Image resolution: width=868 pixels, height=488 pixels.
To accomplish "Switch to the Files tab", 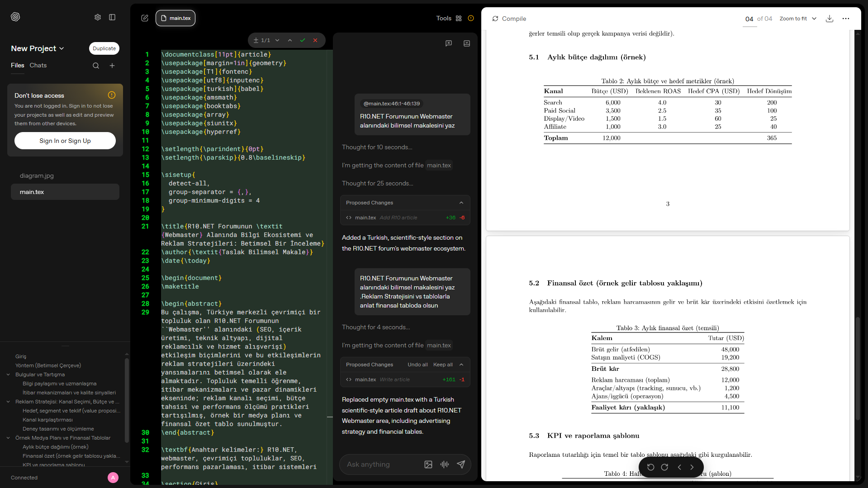I will coord(18,66).
